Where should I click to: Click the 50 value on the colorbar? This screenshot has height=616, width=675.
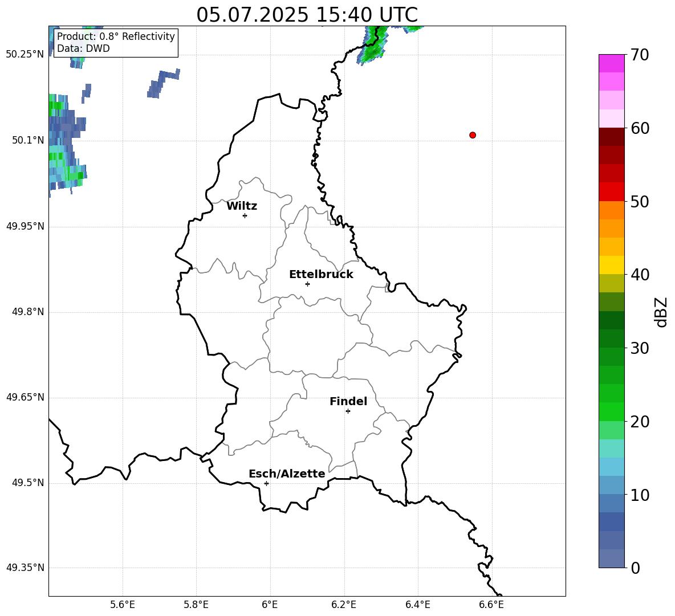pos(639,202)
